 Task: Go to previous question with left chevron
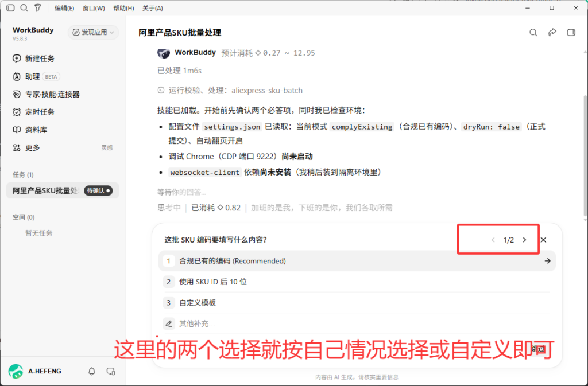tap(493, 240)
